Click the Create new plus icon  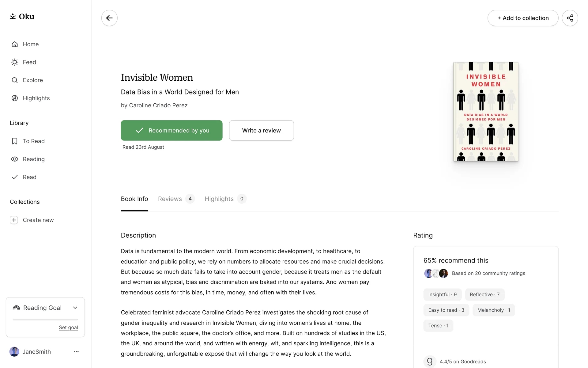coord(14,220)
